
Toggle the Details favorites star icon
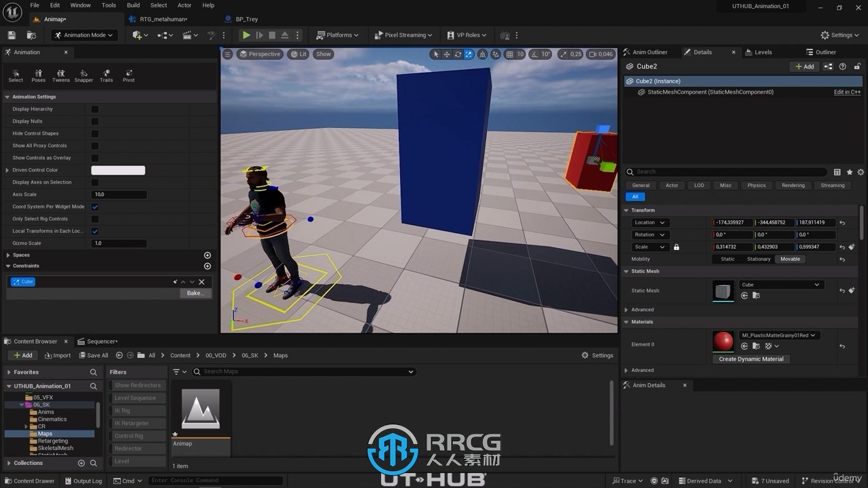[x=850, y=172]
